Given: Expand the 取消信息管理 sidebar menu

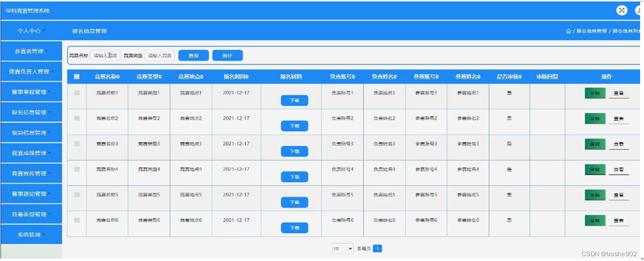Looking at the screenshot, I should click(x=31, y=133).
